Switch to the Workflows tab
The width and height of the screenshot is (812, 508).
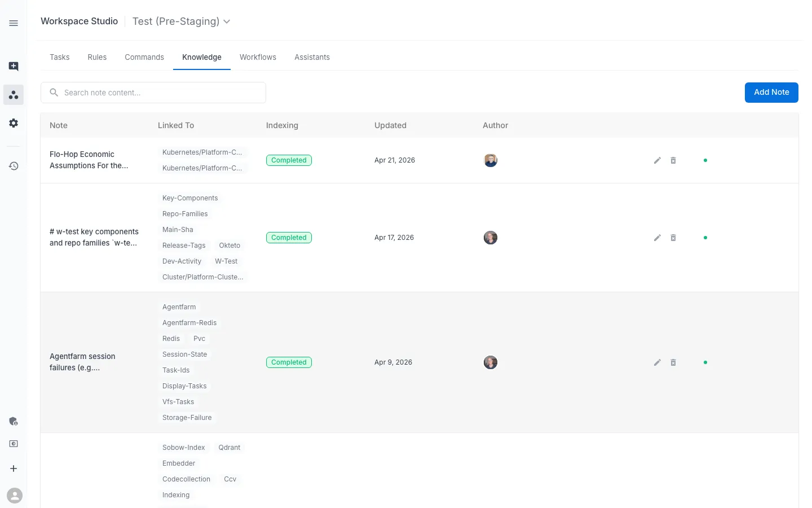[x=258, y=57]
